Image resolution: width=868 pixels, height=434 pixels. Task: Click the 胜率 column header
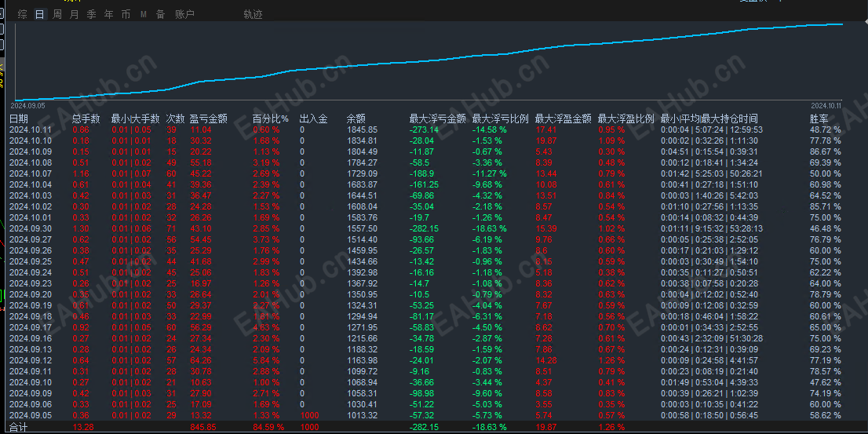click(x=819, y=119)
